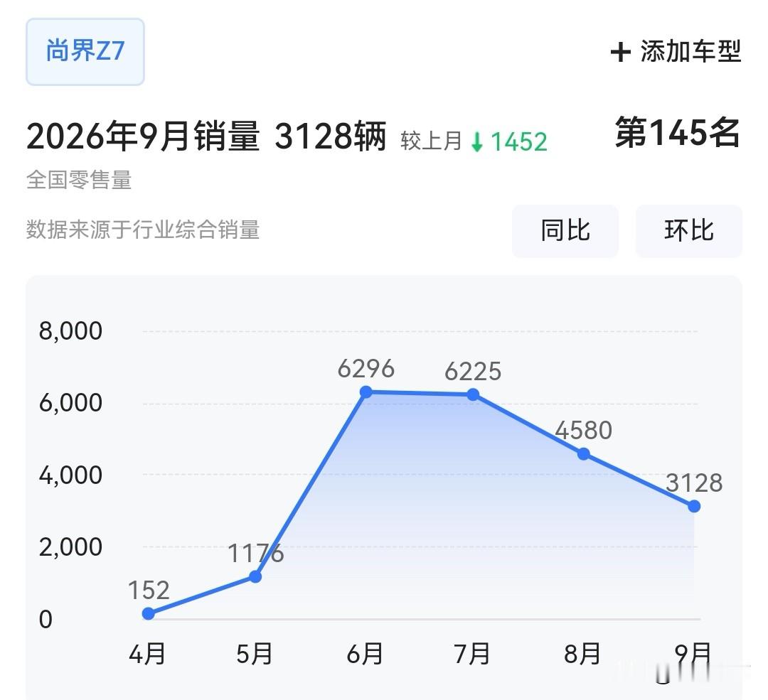Screen dimensions: 768x700
Task: Click the 数据来源于行业综合销量 note
Action: point(142,230)
